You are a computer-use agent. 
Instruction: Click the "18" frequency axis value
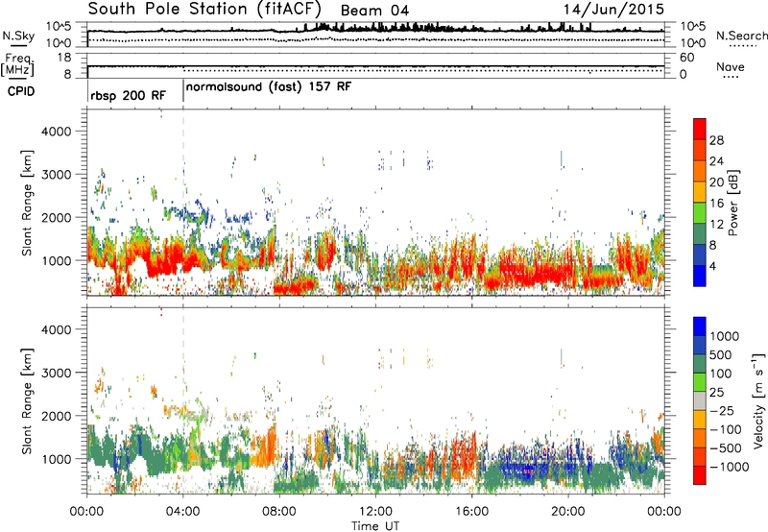(x=64, y=58)
